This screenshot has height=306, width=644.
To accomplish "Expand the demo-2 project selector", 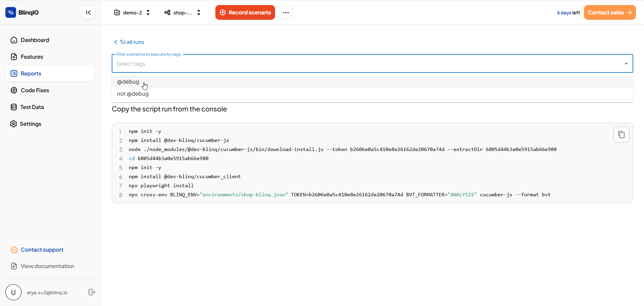I will tap(132, 12).
